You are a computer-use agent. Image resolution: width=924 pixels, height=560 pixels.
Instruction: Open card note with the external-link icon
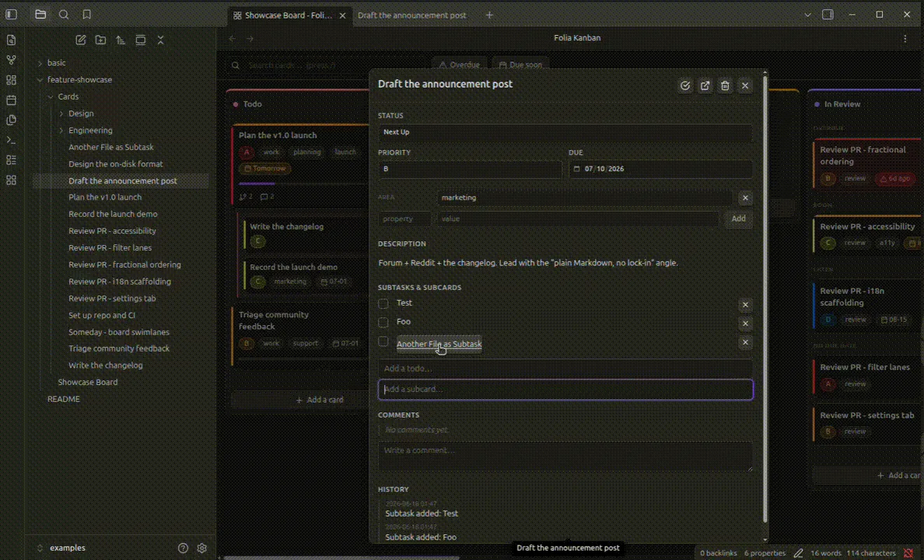(x=705, y=86)
